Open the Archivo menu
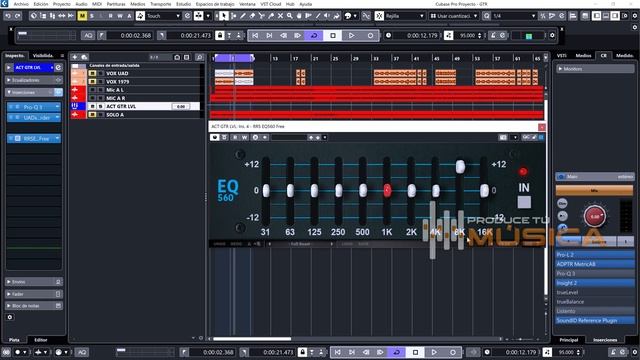The width and height of the screenshot is (640, 360). tap(21, 4)
